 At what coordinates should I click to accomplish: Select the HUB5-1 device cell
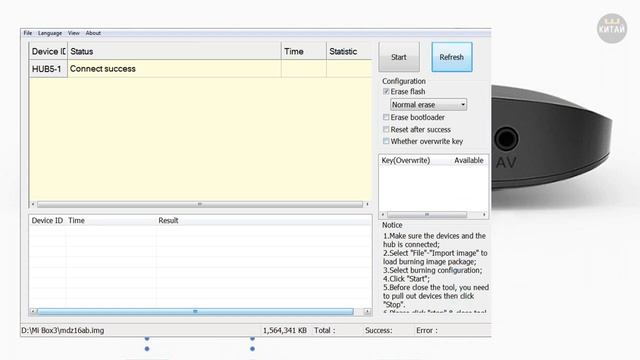pos(48,69)
